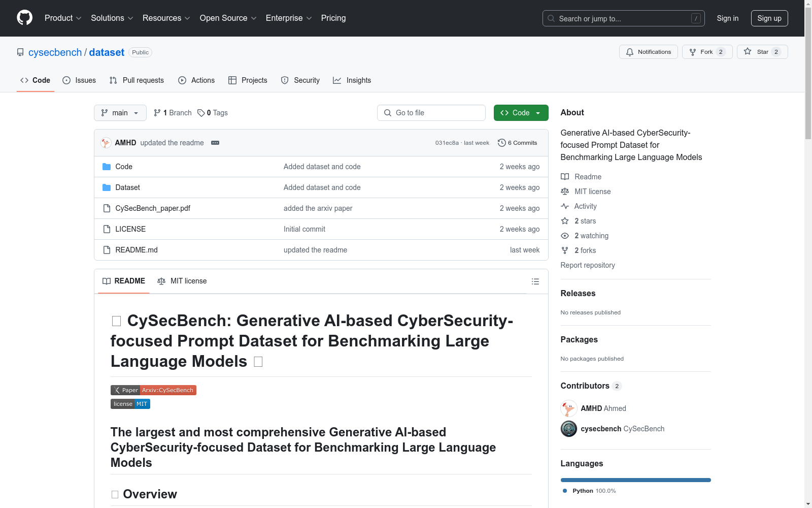
Task: Click the Paper Arxiv:CySecBench badge
Action: (x=153, y=390)
